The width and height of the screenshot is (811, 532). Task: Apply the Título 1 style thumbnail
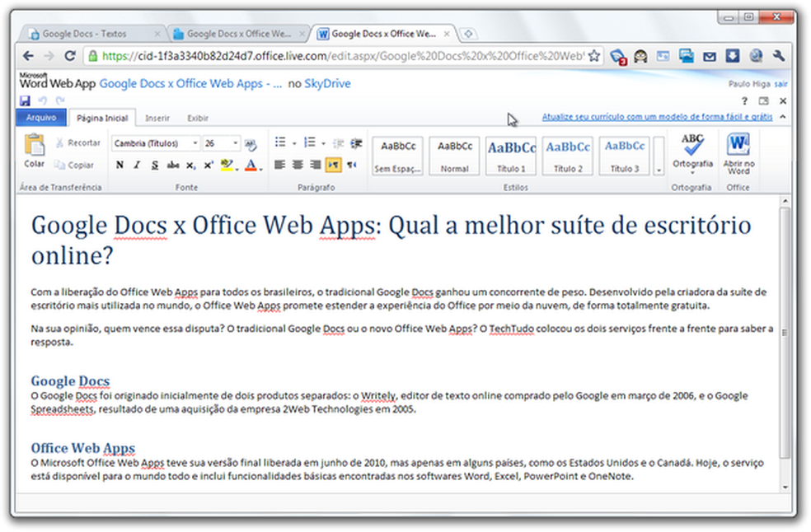[511, 155]
